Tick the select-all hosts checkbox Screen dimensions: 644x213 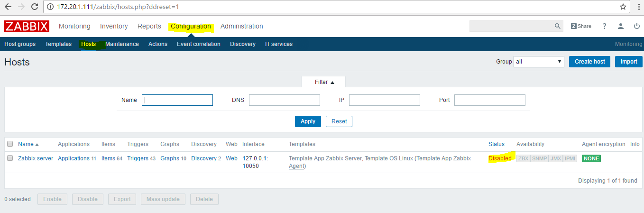(10, 144)
